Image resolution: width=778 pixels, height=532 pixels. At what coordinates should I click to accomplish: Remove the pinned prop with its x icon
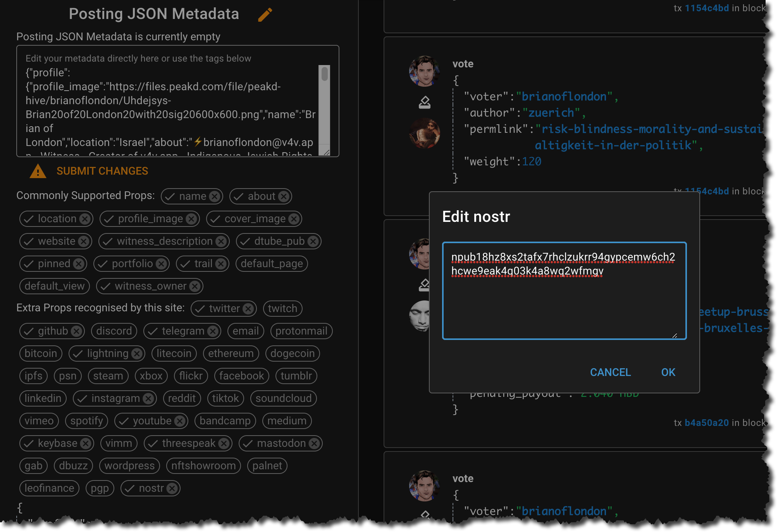[79, 264]
